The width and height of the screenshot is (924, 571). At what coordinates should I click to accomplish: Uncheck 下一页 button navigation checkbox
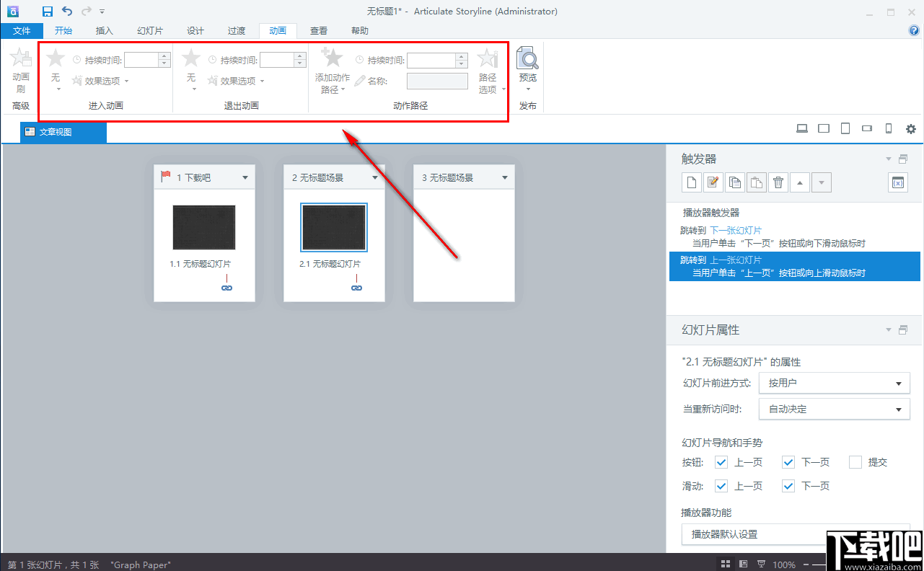(788, 461)
